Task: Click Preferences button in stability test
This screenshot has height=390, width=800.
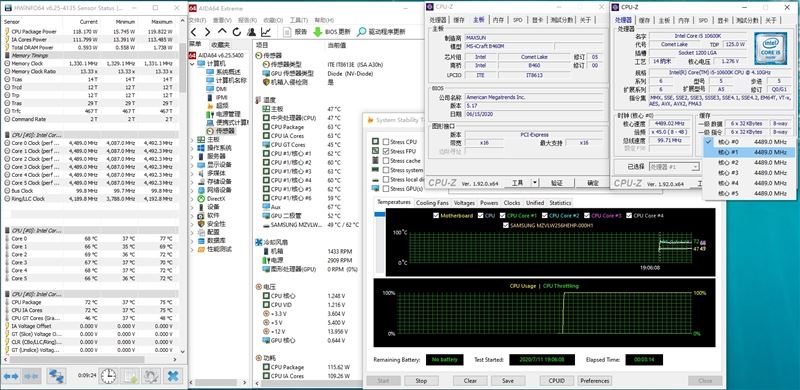Action: [x=595, y=381]
